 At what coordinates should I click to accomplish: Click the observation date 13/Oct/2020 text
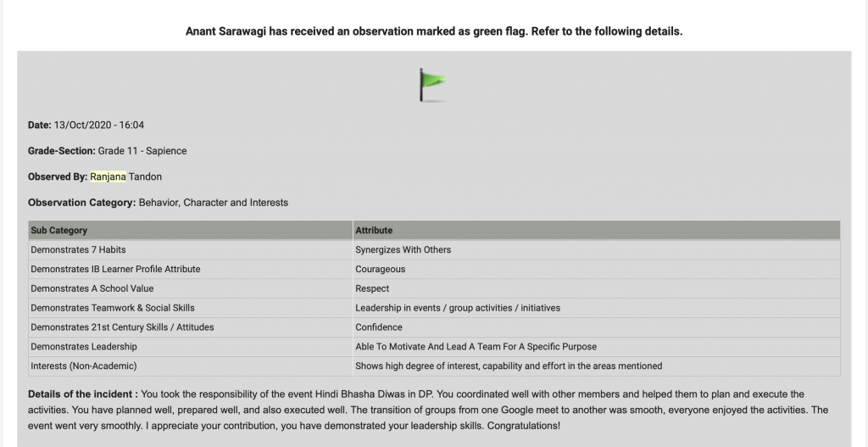[x=98, y=126]
